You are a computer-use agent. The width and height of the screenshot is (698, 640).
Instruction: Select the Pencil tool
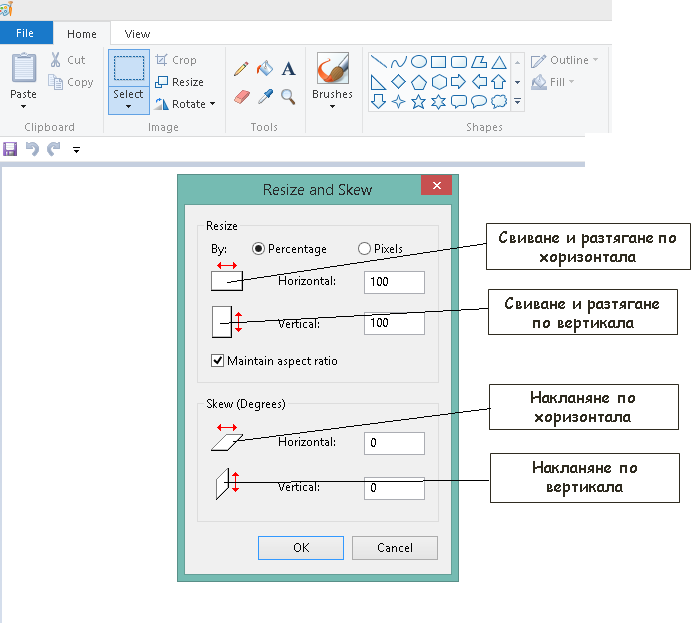point(240,69)
